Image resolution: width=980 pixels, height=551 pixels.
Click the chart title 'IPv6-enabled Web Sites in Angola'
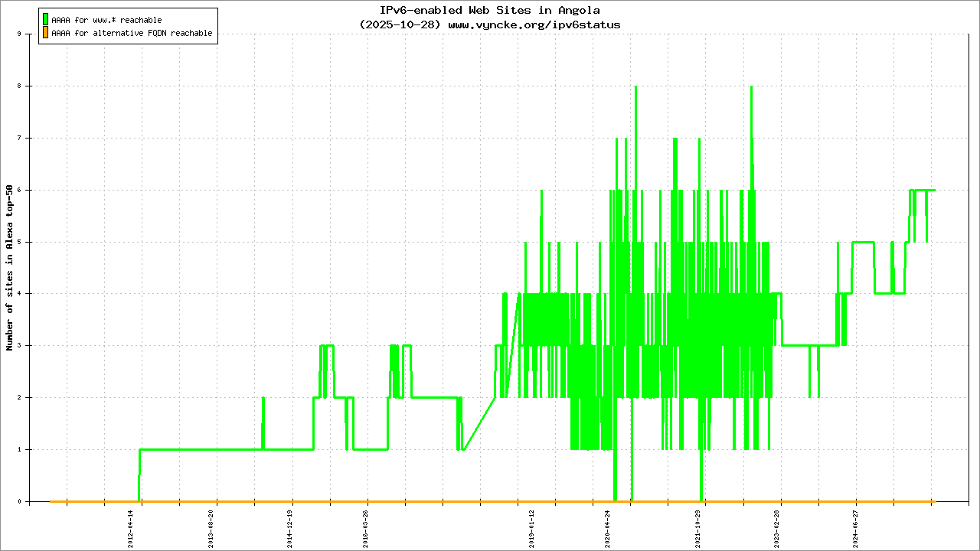coord(490,11)
